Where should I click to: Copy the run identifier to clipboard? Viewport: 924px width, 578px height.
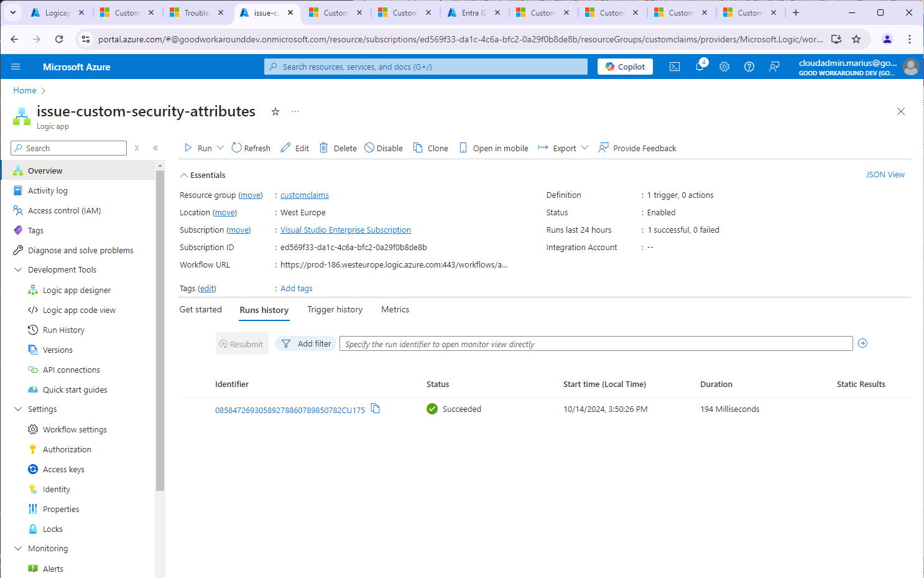(x=376, y=408)
